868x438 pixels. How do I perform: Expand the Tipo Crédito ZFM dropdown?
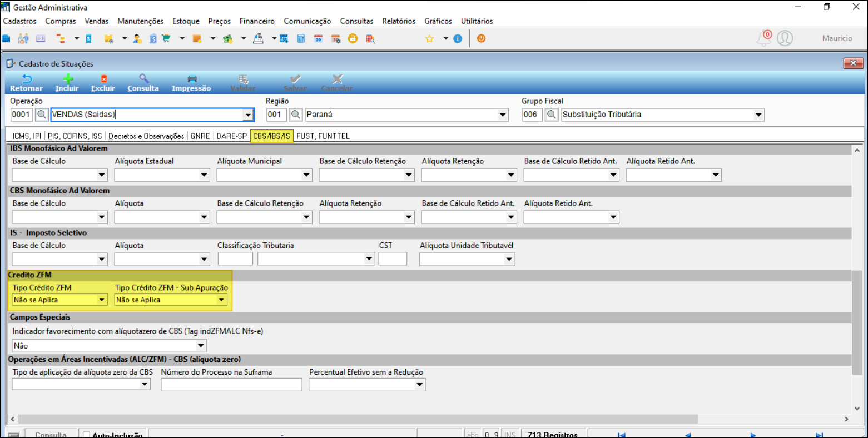[102, 300]
